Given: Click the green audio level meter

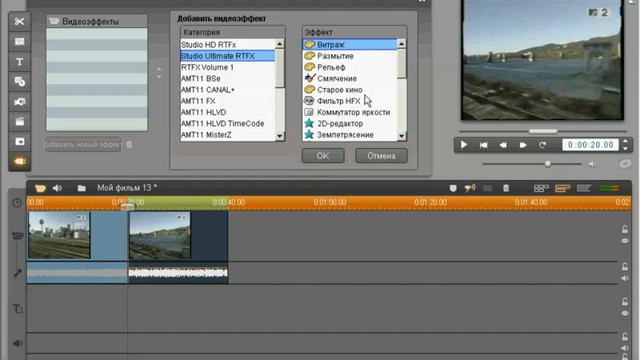Looking at the screenshot, I should point(611,188).
